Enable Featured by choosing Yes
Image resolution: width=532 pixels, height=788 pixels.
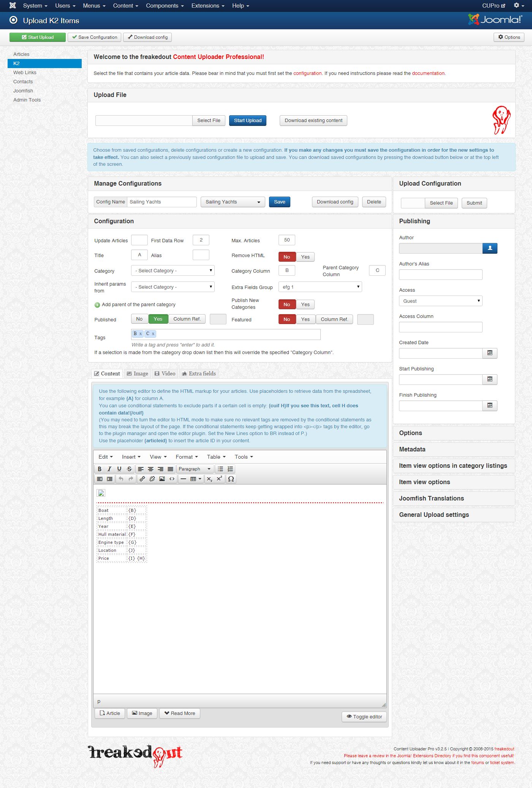tap(305, 319)
